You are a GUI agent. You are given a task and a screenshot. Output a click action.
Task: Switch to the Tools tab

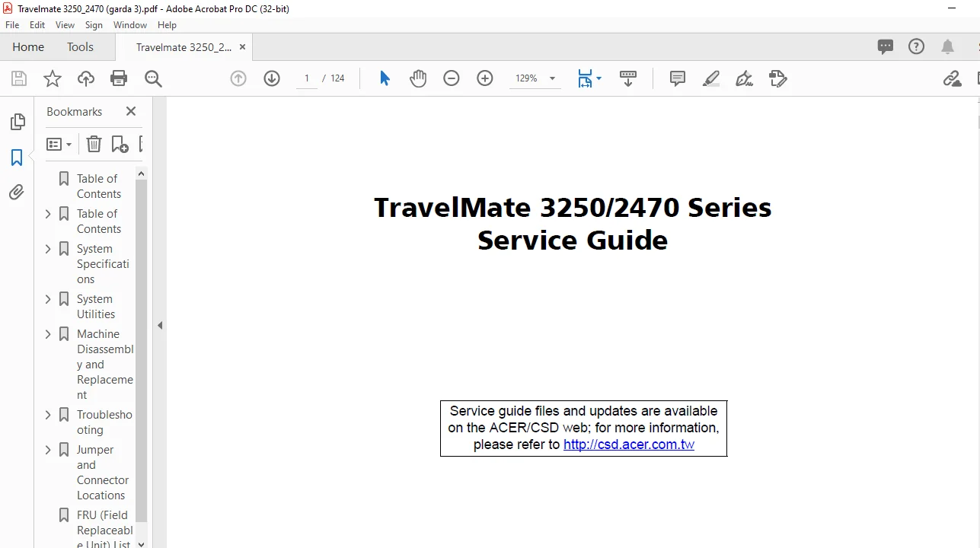80,46
